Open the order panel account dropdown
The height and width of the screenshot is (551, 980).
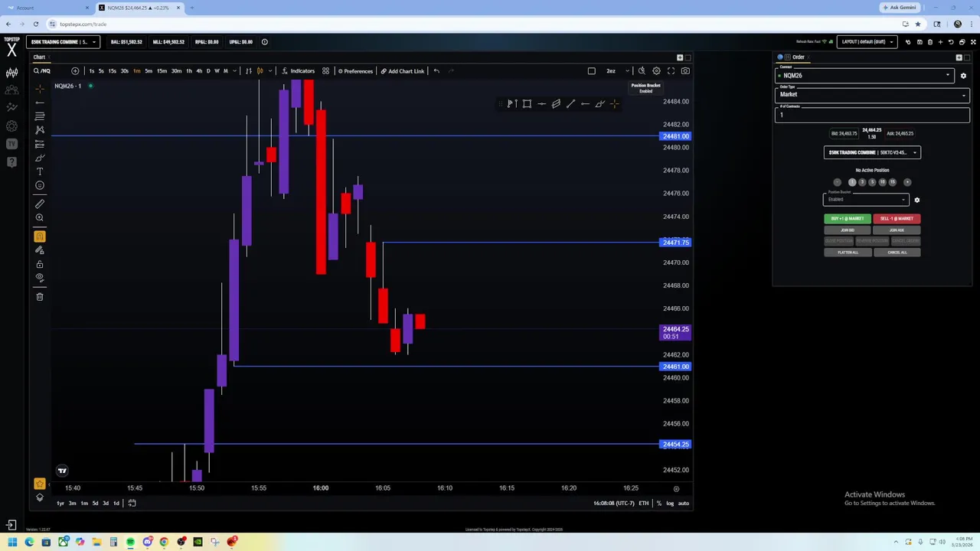coord(872,152)
